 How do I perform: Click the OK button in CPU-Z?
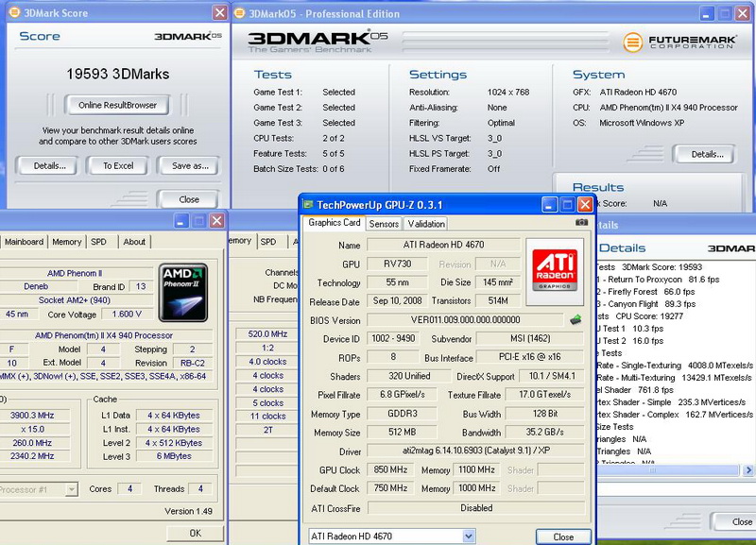coord(196,533)
